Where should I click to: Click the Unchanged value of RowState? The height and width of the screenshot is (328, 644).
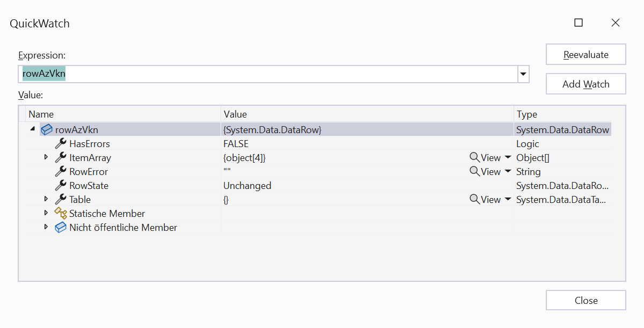[247, 185]
